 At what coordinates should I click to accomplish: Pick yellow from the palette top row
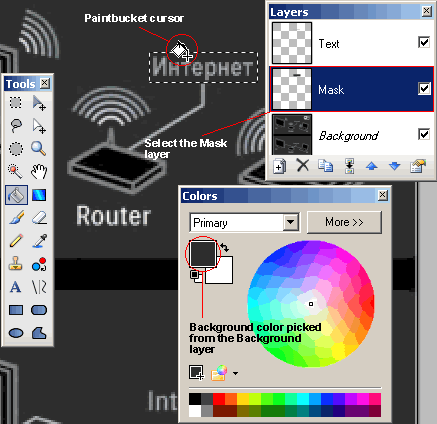[243, 399]
